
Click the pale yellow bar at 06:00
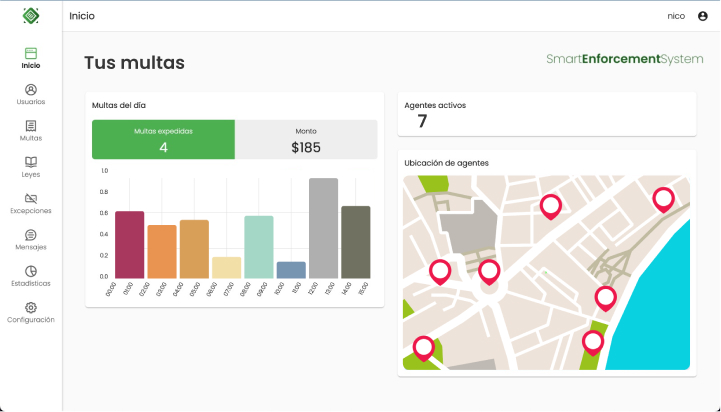(x=227, y=268)
